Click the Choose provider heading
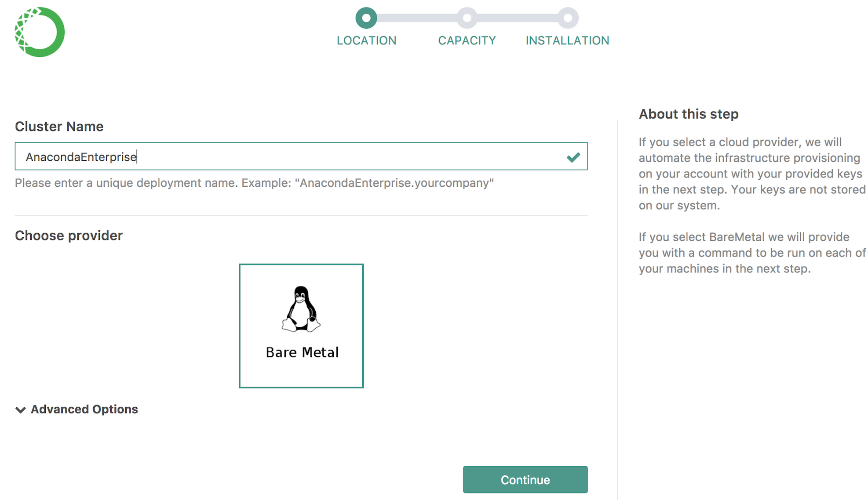The image size is (868, 500). [x=69, y=236]
